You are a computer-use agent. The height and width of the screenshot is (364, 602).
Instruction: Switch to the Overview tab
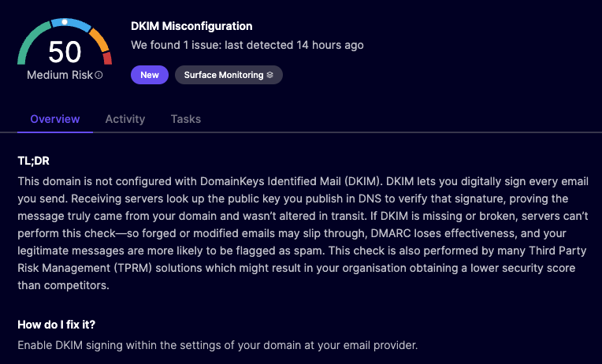(x=55, y=119)
